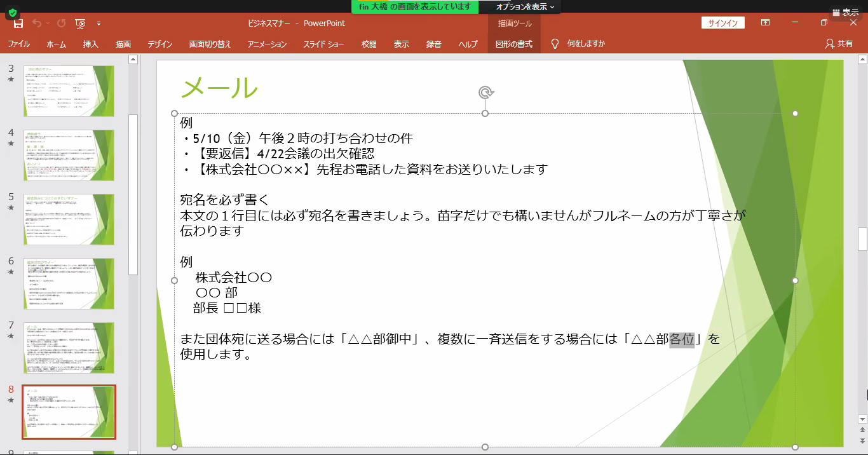
Task: Click the text box rotation handle
Action: (485, 93)
